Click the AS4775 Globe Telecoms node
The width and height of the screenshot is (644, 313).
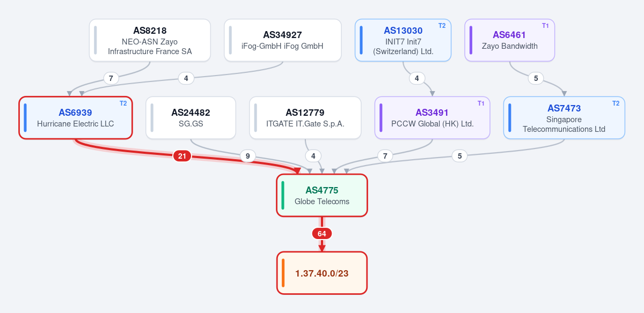[x=322, y=196]
